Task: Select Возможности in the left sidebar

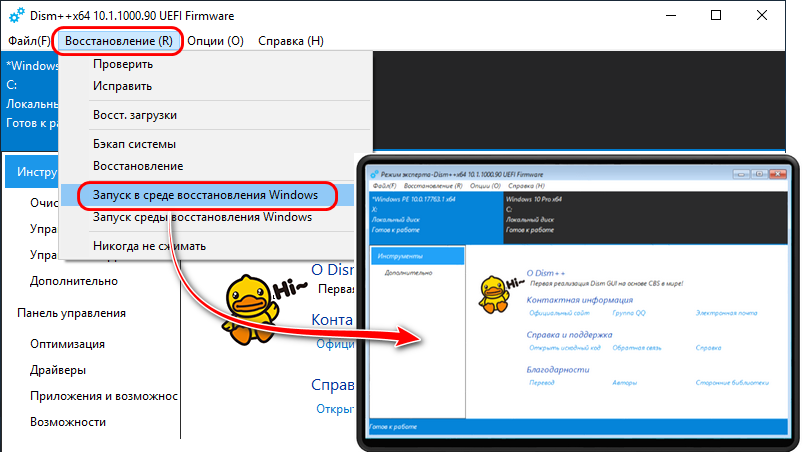Action: (68, 422)
